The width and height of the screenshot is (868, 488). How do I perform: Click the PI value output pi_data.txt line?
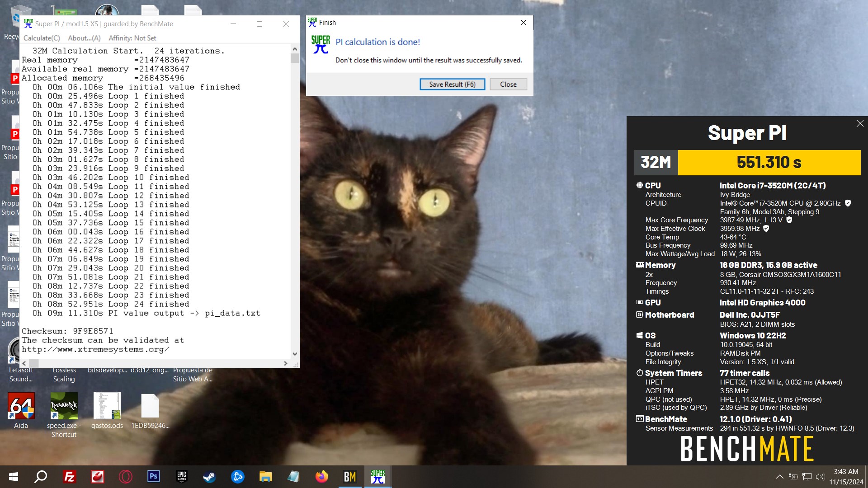point(146,313)
